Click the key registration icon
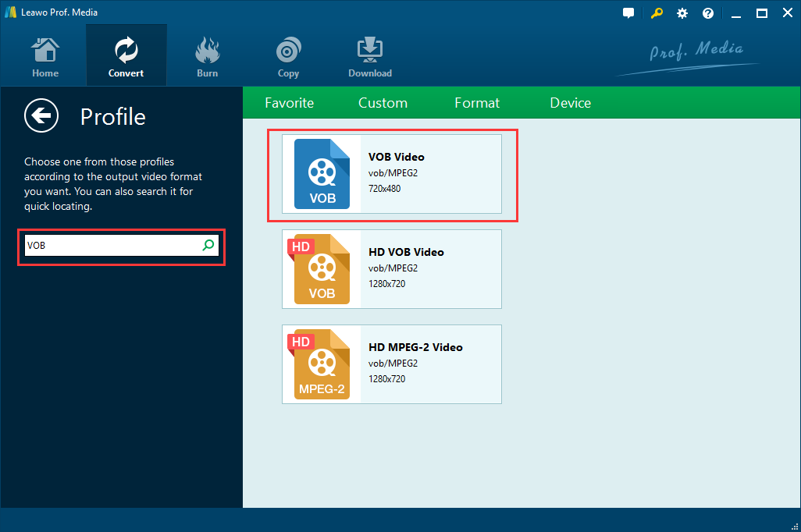801x532 pixels. click(656, 13)
